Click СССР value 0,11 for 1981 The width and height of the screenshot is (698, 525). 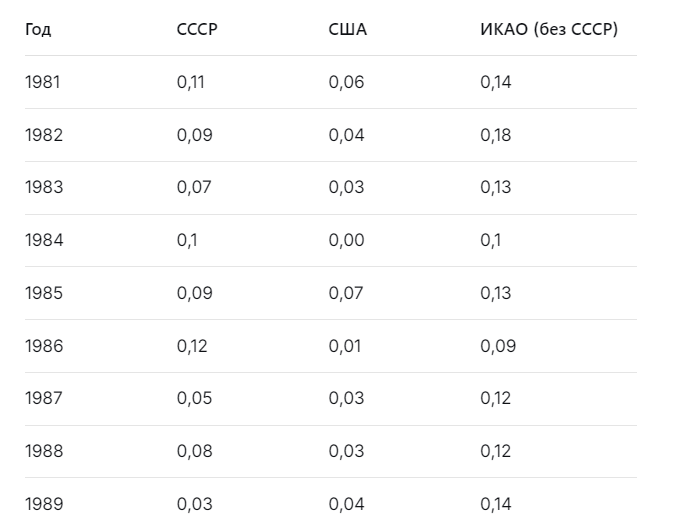tap(191, 82)
